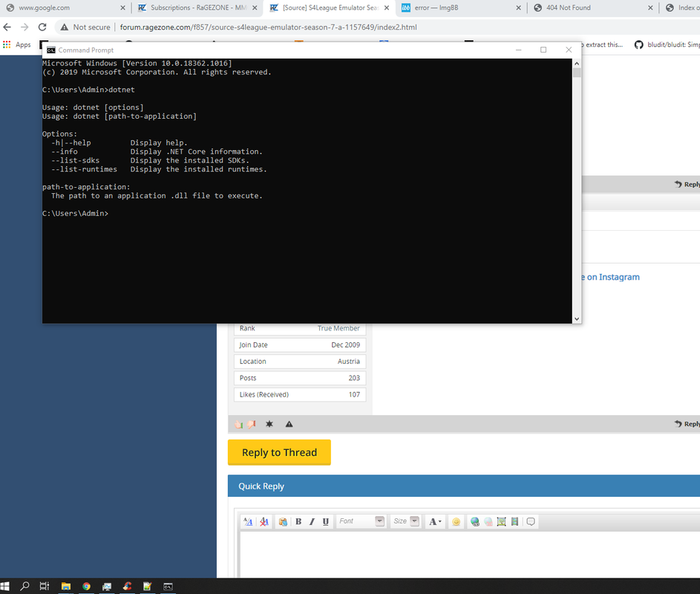Click the Likes (Received) 107 row
The image size is (700, 594).
click(x=300, y=394)
